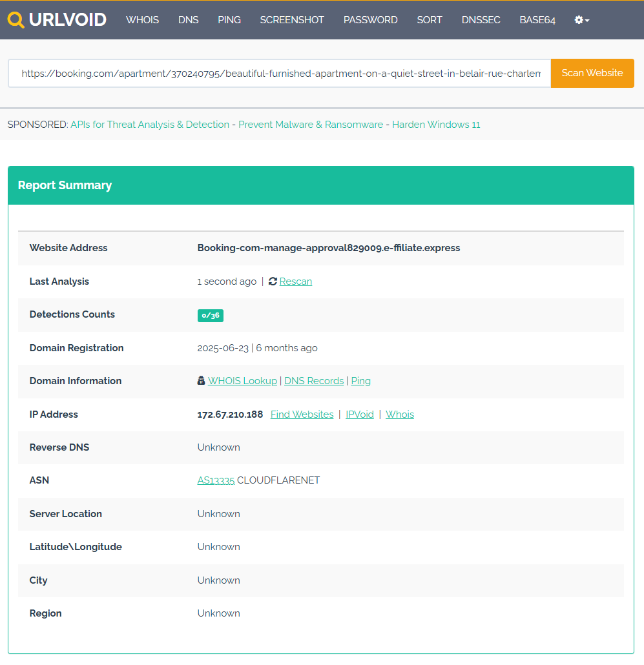Select the DNSSEC menu item
The width and height of the screenshot is (644, 665).
point(481,20)
